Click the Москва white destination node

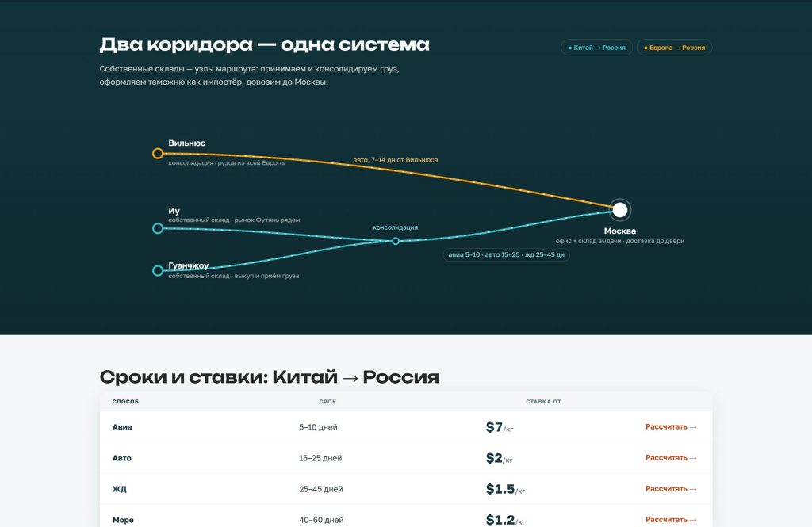(x=620, y=210)
